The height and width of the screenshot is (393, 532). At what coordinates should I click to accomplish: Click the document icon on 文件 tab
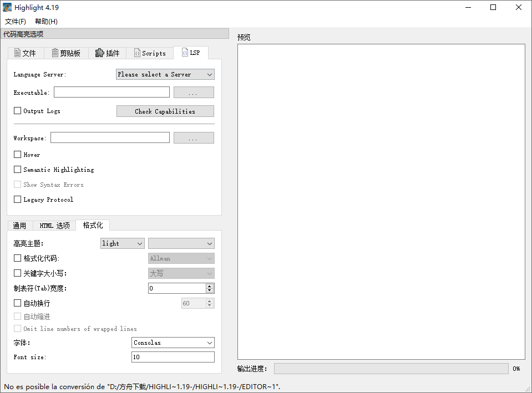[x=17, y=53]
